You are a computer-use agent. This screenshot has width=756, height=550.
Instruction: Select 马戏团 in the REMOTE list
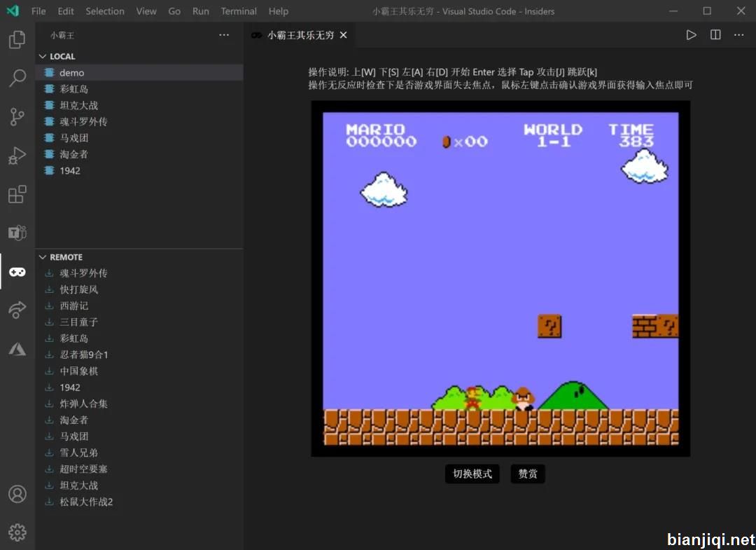coord(140,436)
